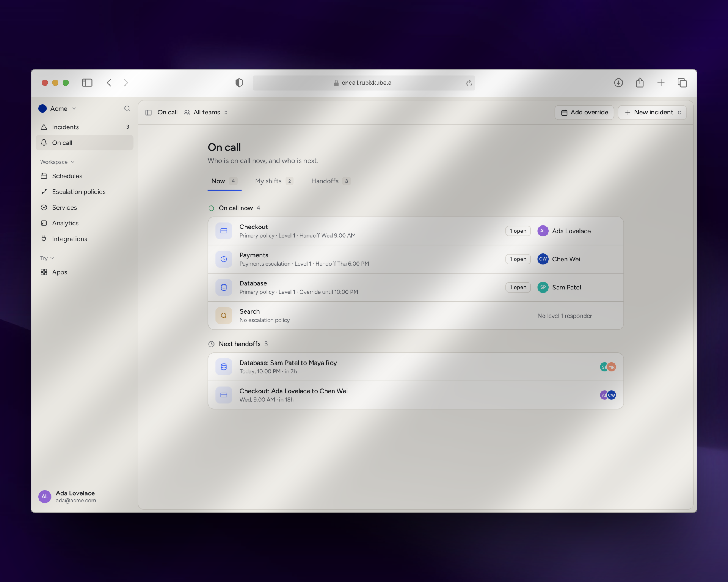The height and width of the screenshot is (582, 728).
Task: Collapse the Try sidebar section
Action: tap(47, 258)
